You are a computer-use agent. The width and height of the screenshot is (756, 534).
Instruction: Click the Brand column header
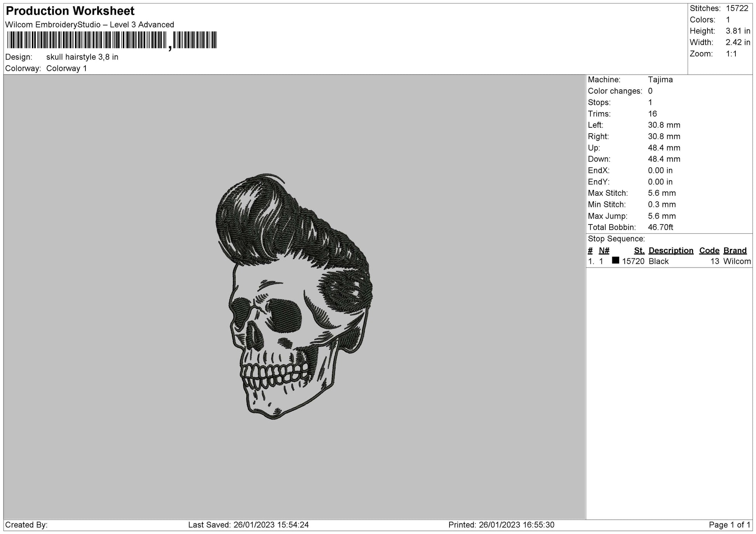click(735, 250)
